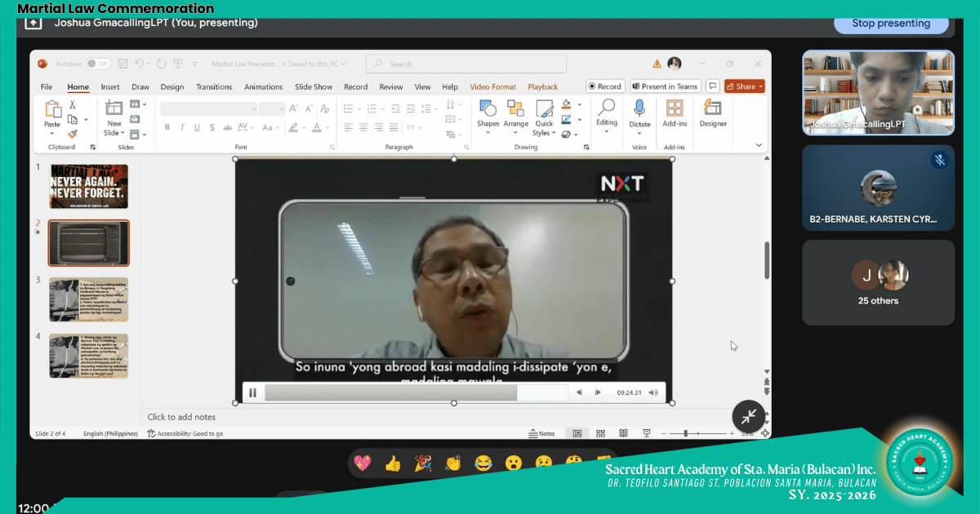This screenshot has width=980, height=514.
Task: Toggle the AutoSave switch
Action: [x=98, y=64]
